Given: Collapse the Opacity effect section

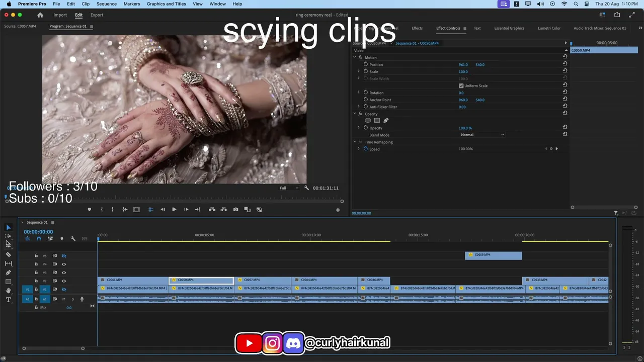Looking at the screenshot, I should (354, 114).
